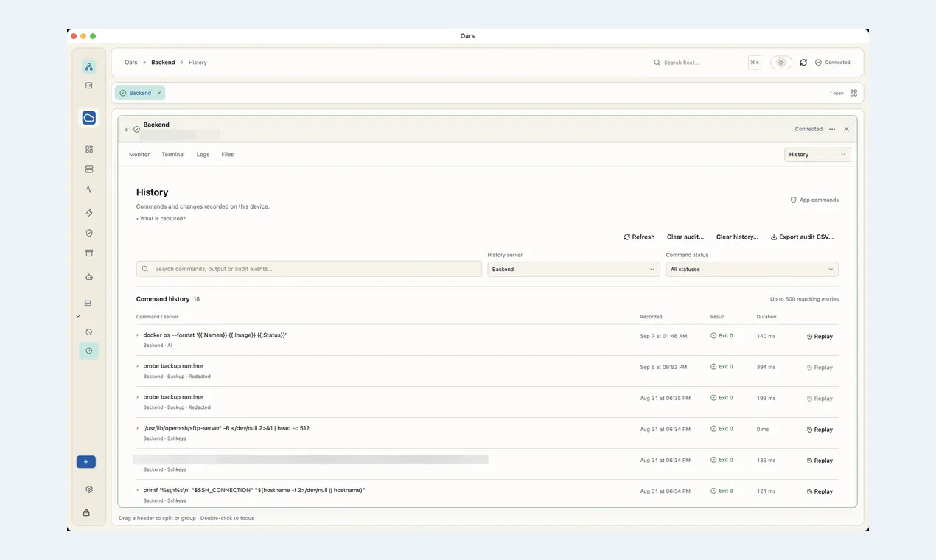Click the '394 ms' duration value

tap(766, 367)
